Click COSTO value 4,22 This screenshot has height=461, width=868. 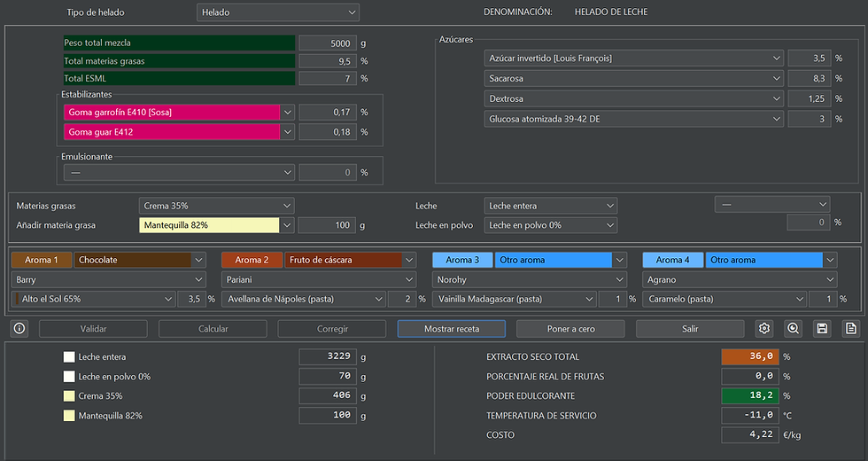click(750, 435)
